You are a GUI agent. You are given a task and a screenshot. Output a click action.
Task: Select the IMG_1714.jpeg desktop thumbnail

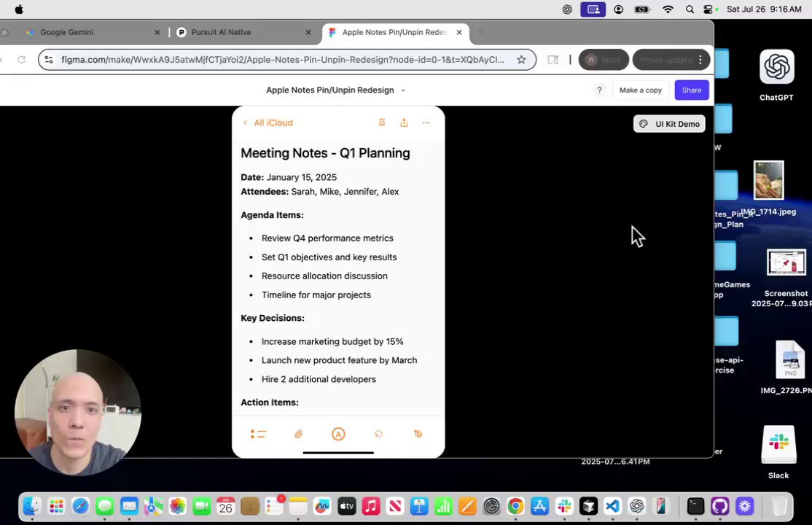coord(768,180)
